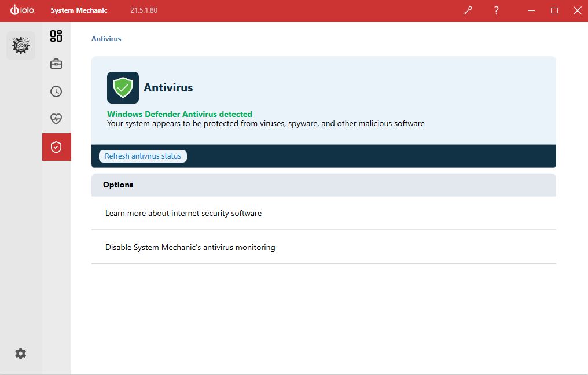Minimize the System Mechanic window
Screen dimensions: 588x375
[x=531, y=10]
